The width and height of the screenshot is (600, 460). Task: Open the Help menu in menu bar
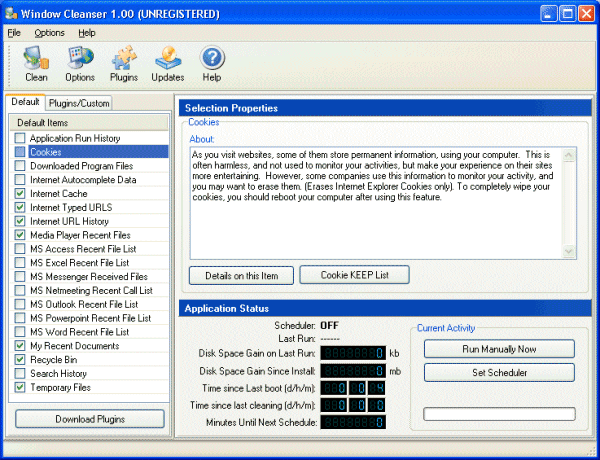[87, 33]
